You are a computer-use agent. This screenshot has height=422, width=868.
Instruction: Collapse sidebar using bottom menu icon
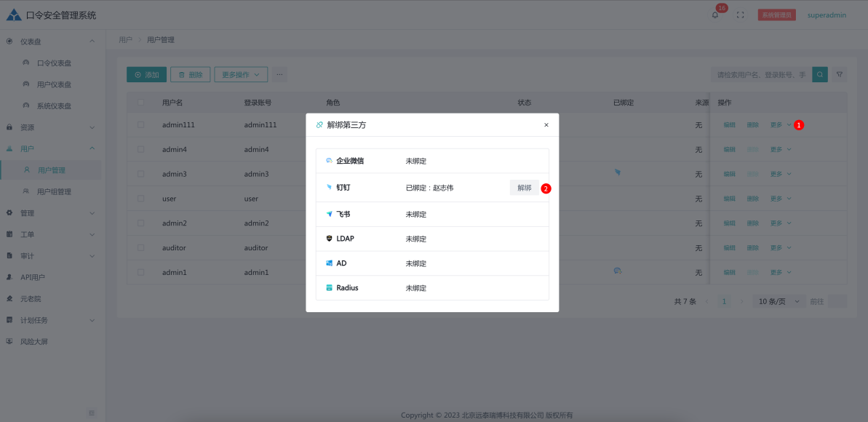pyautogui.click(x=92, y=413)
